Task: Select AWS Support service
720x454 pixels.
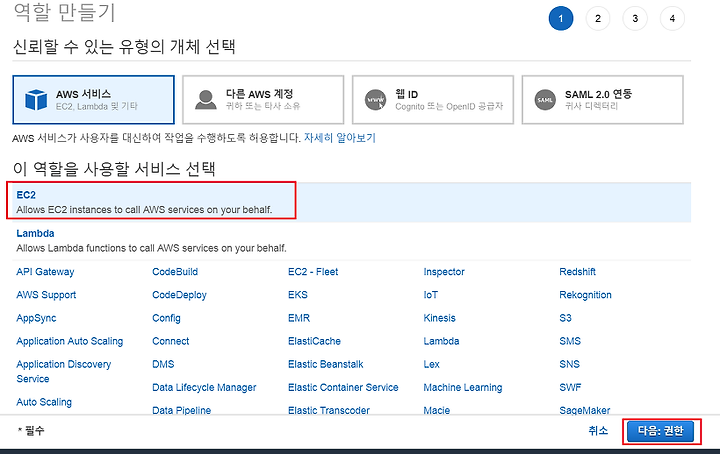Action: point(46,295)
